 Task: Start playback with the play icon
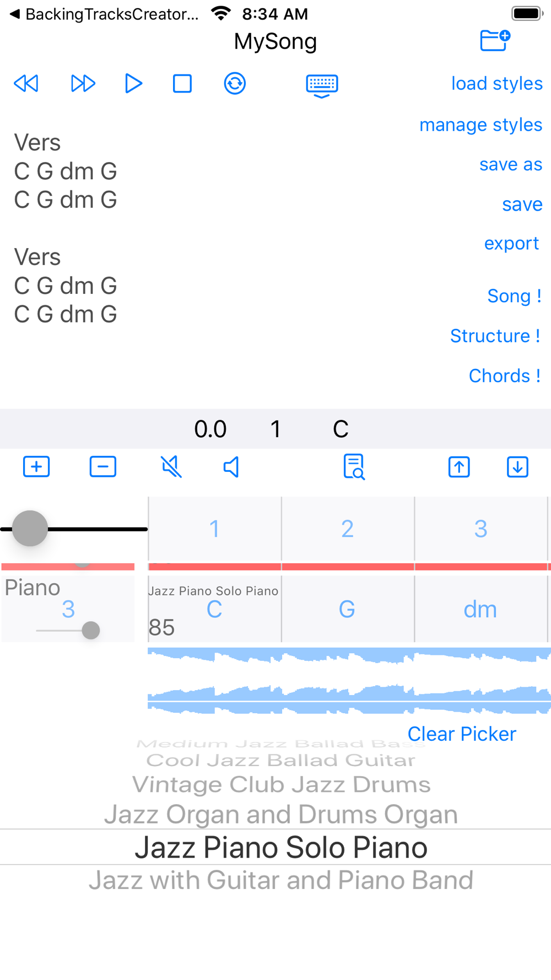(133, 84)
